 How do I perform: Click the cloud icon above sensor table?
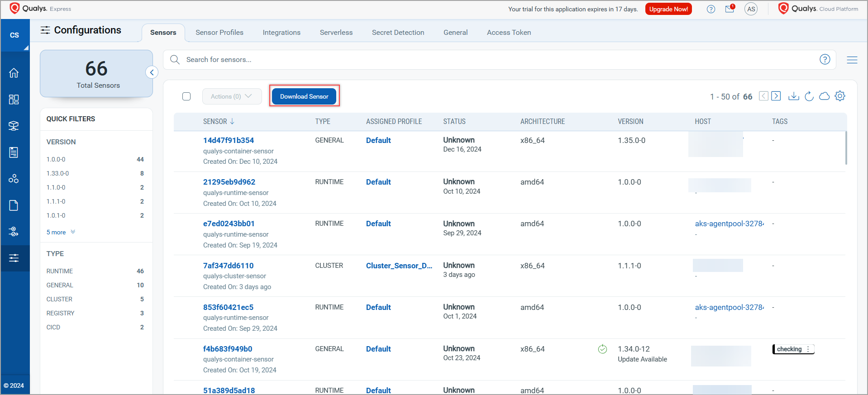click(825, 96)
